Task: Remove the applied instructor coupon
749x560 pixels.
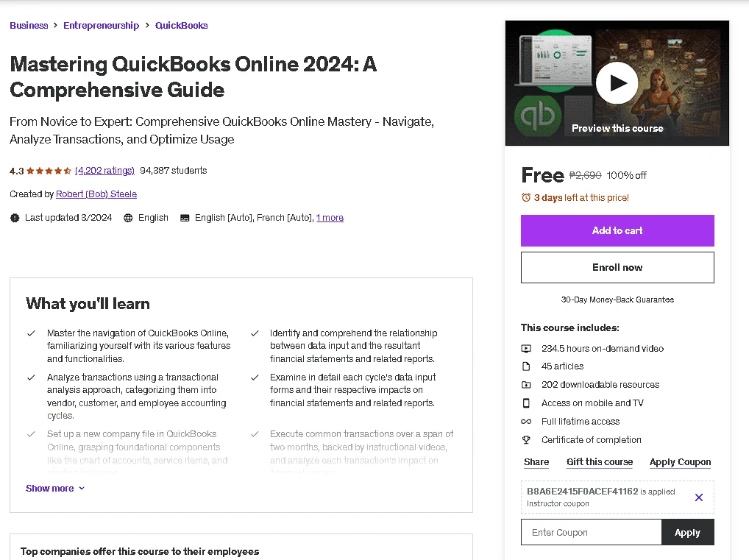Action: (x=699, y=497)
